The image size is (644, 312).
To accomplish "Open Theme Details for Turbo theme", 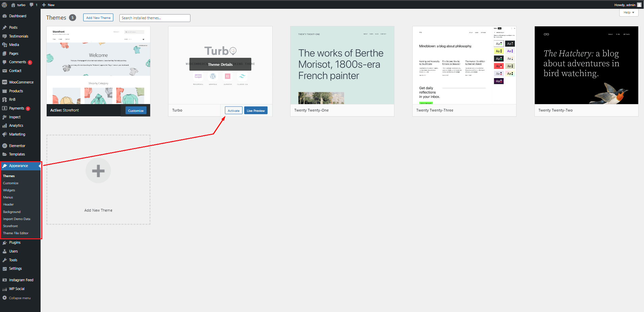I will pyautogui.click(x=220, y=64).
